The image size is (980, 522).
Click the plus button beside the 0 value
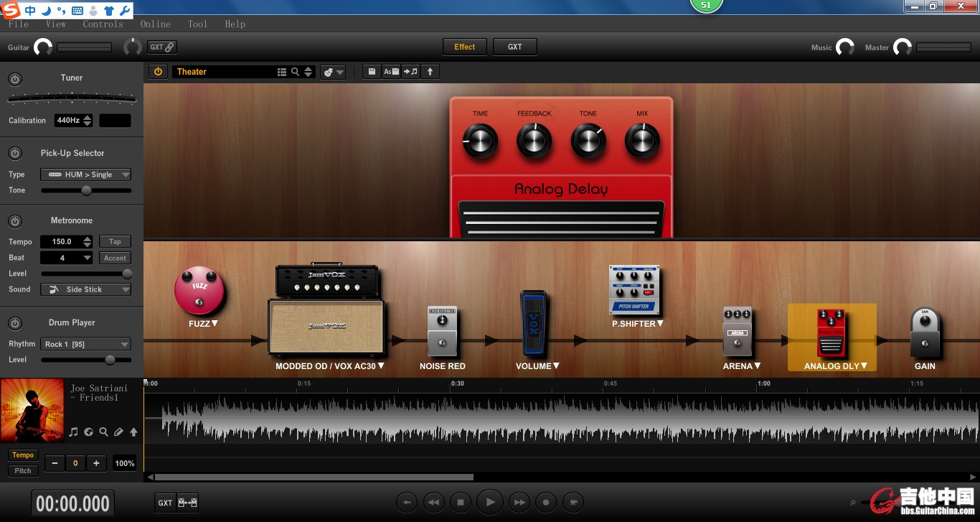coord(96,463)
